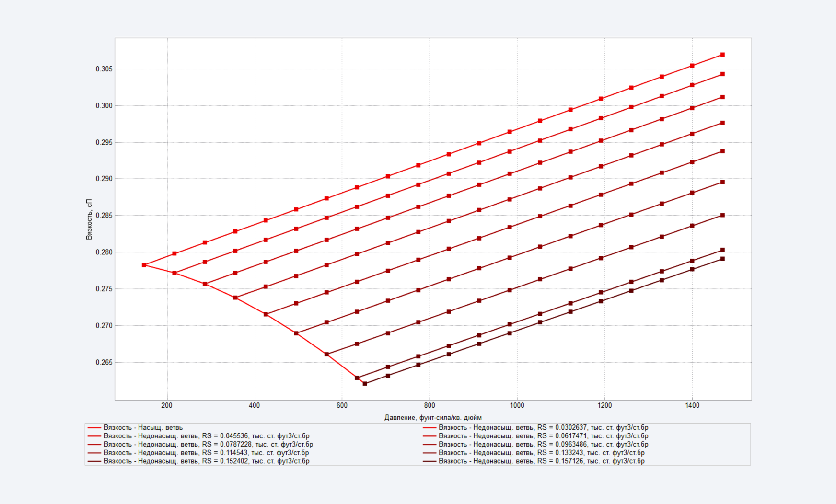
Task: Click line swatch of RS = 0.157126 legend entry
Action: pyautogui.click(x=430, y=461)
